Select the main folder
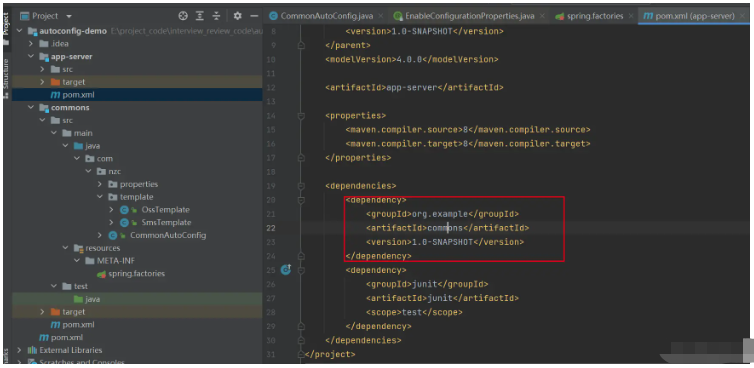Image resolution: width=754 pixels, height=368 pixels. [x=77, y=133]
